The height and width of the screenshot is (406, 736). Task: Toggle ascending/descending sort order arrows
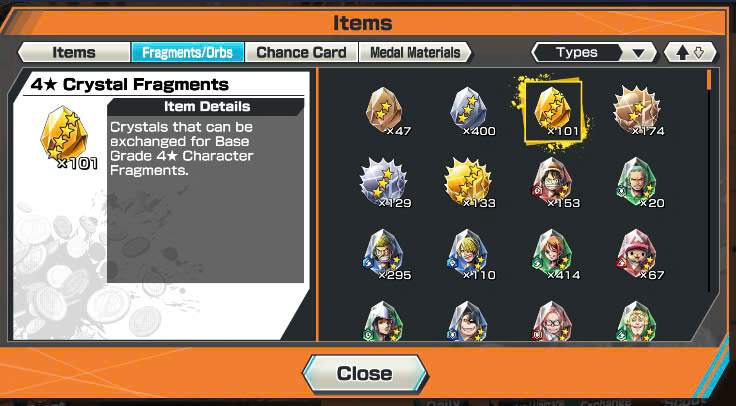(690, 53)
